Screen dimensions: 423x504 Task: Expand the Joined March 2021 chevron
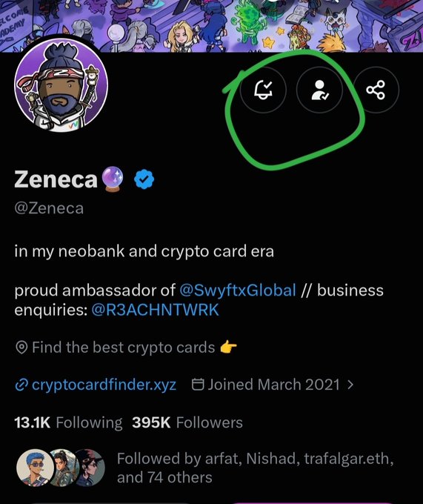[350, 385]
